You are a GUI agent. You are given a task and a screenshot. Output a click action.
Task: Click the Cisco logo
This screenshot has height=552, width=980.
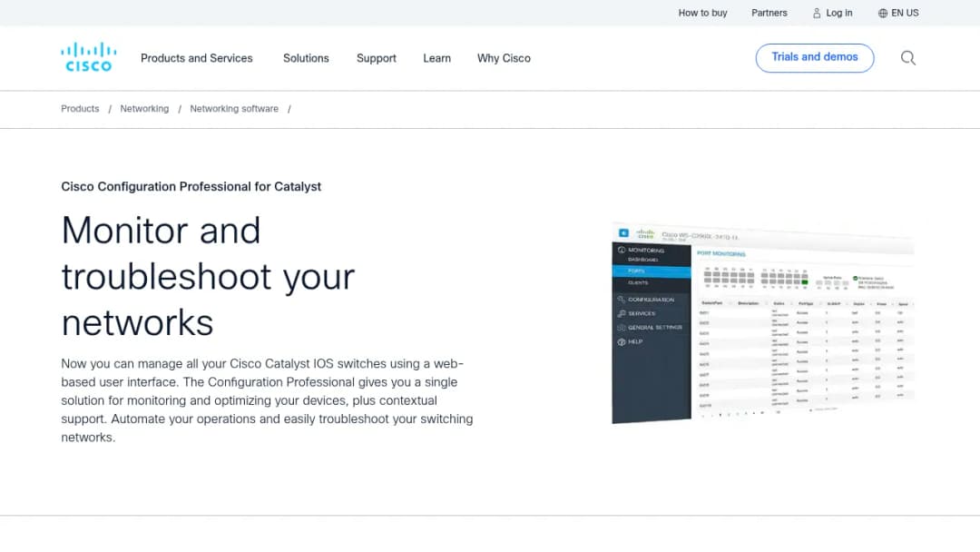89,57
